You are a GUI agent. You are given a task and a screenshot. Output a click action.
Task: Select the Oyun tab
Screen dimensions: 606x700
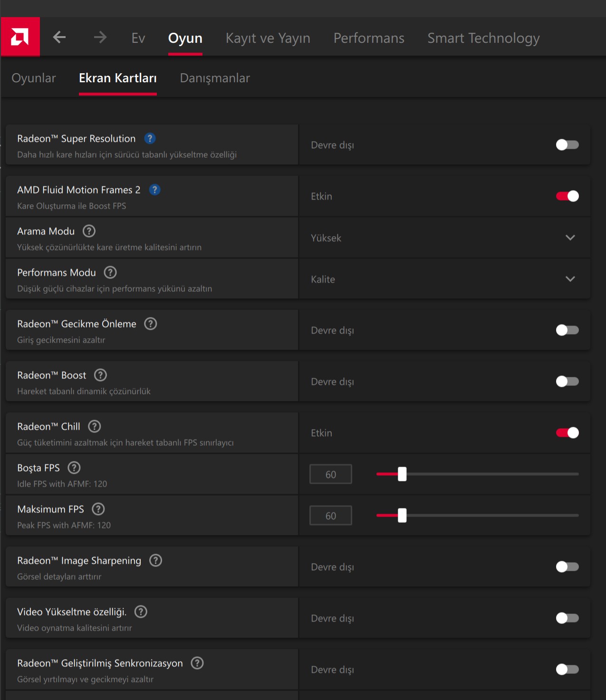[x=185, y=38]
